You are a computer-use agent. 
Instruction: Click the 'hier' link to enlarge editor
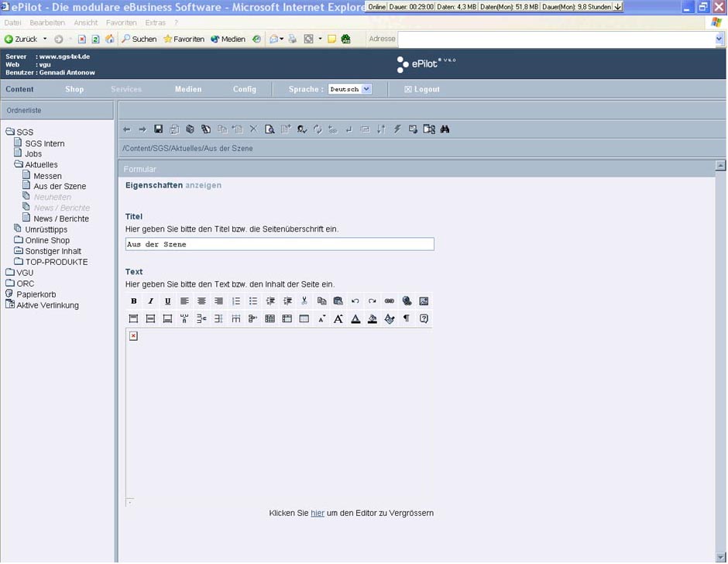[318, 513]
